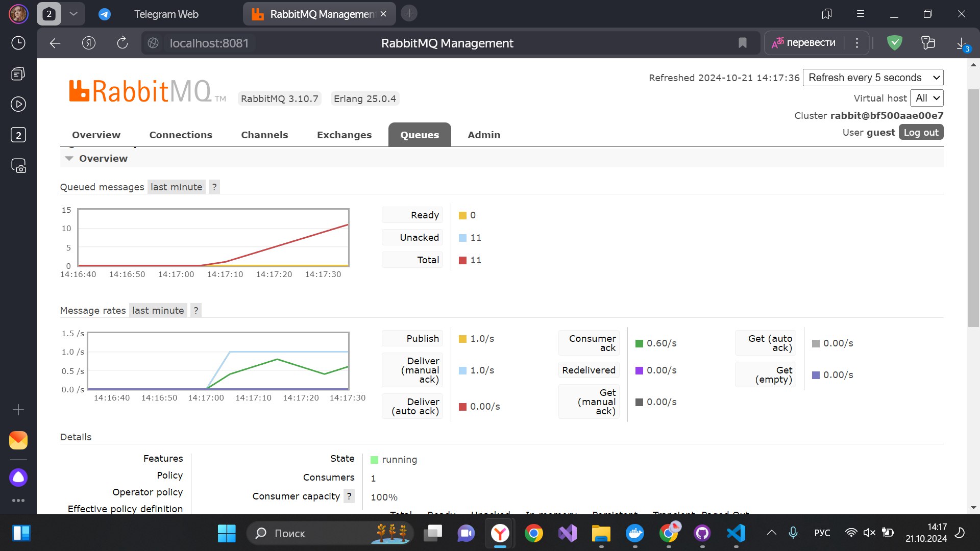Open the browser bookmarks panel icon
The height and width of the screenshot is (551, 980).
pos(827,14)
